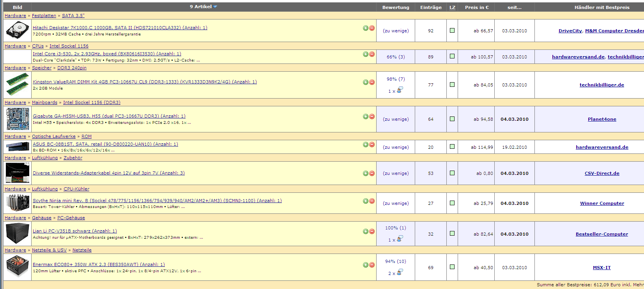Go to the 'Intel Sockel 1156' CPU category

(69, 46)
